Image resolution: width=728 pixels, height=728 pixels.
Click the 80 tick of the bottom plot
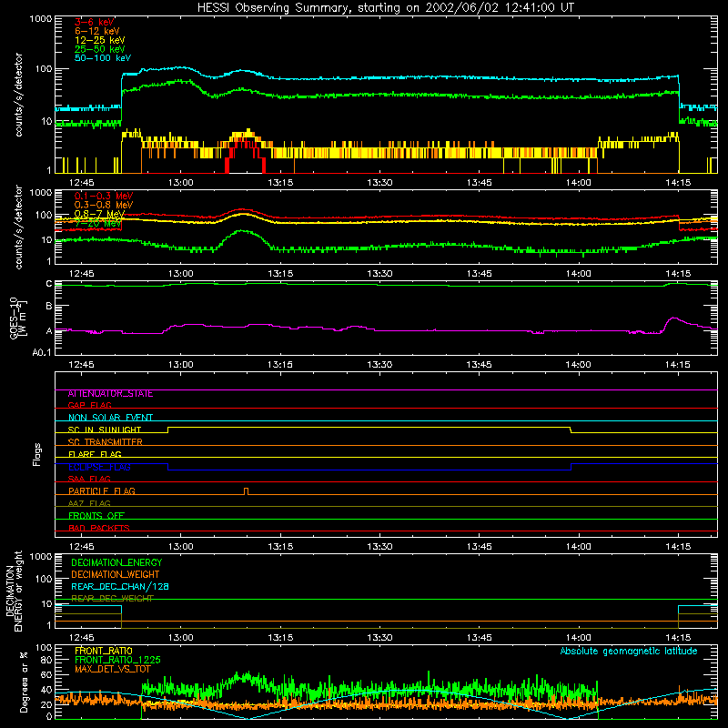pos(47,661)
